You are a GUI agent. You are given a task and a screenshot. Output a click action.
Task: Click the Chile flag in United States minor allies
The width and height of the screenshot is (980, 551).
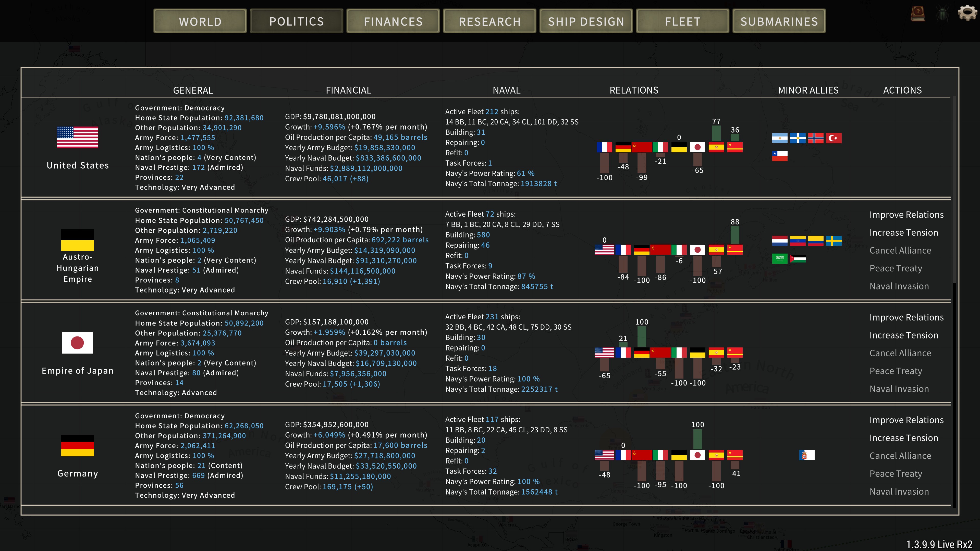[779, 156]
